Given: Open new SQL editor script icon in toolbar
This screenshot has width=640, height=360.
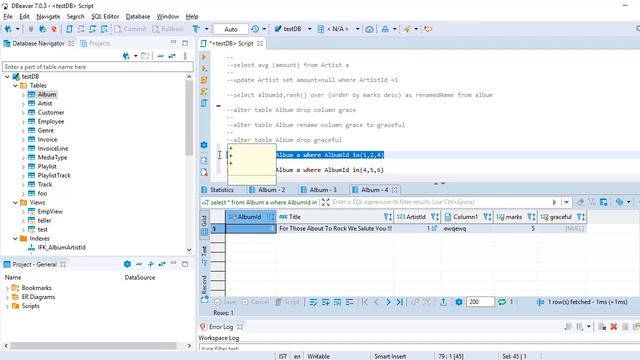Looking at the screenshot, I should tap(69, 29).
